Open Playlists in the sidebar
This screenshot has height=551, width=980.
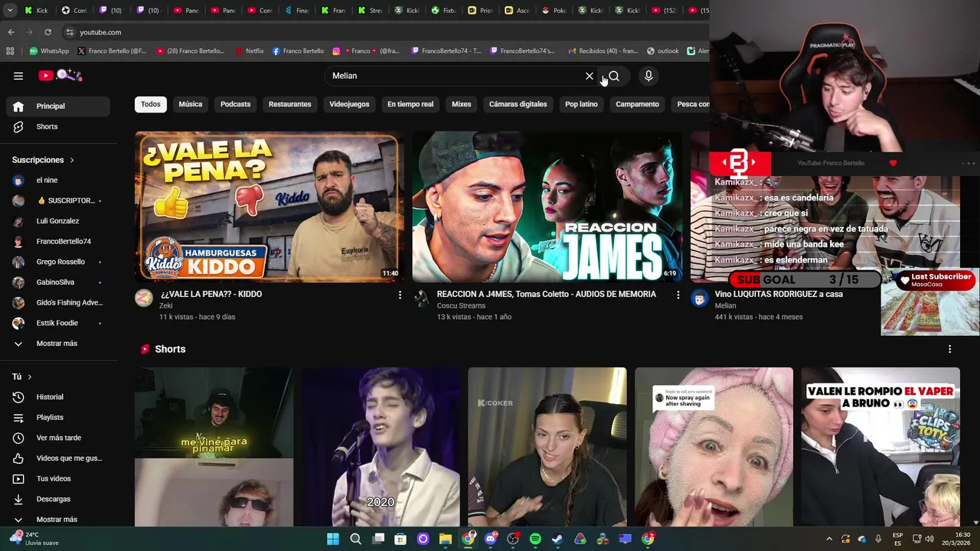pyautogui.click(x=58, y=417)
